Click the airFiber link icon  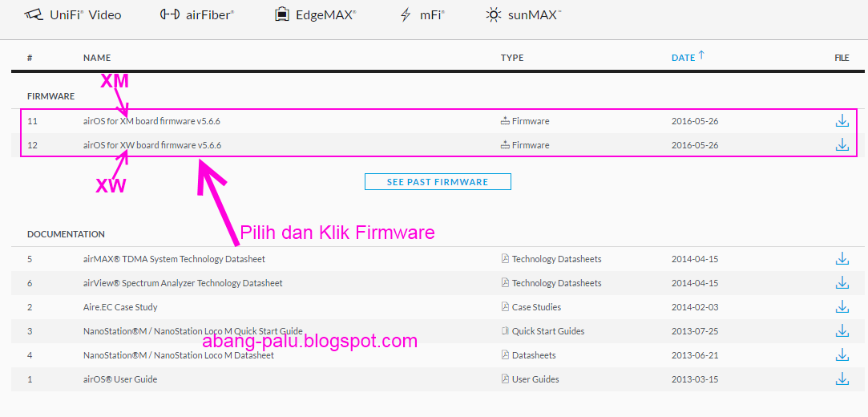pos(169,15)
